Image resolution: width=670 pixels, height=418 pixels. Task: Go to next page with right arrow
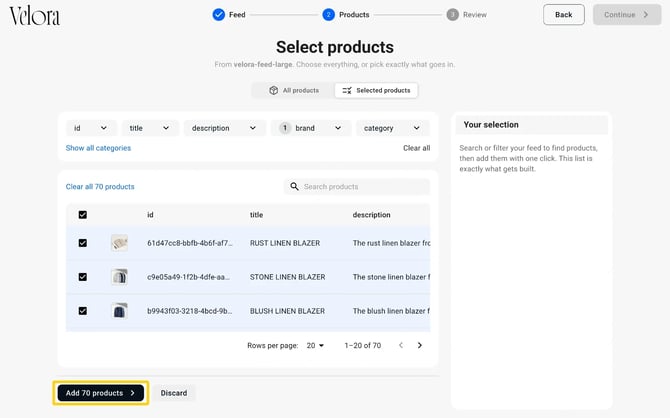point(420,345)
